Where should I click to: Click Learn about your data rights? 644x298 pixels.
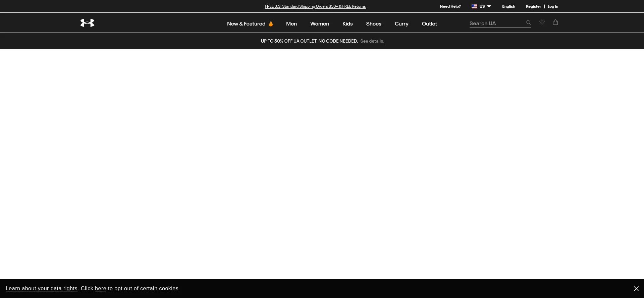[x=42, y=289]
